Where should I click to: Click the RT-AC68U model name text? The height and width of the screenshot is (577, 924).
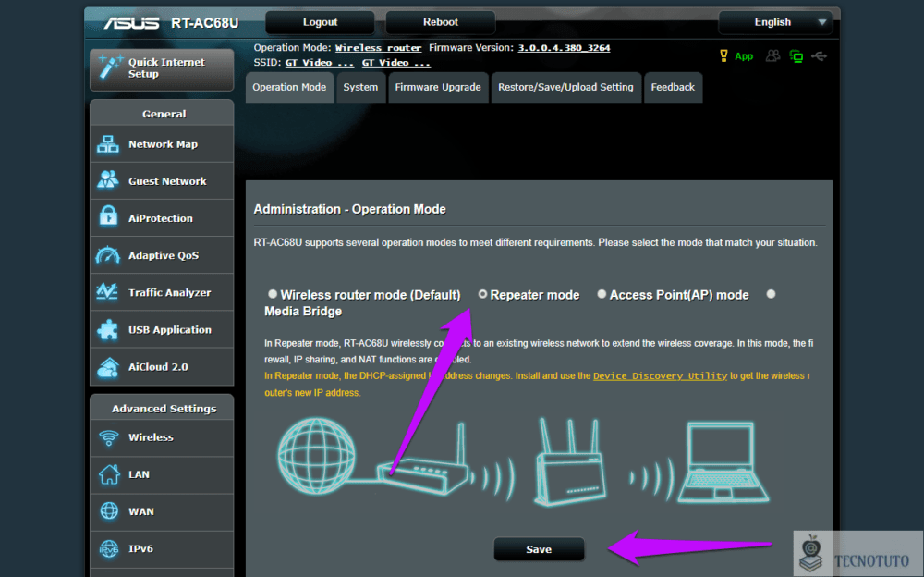point(204,23)
